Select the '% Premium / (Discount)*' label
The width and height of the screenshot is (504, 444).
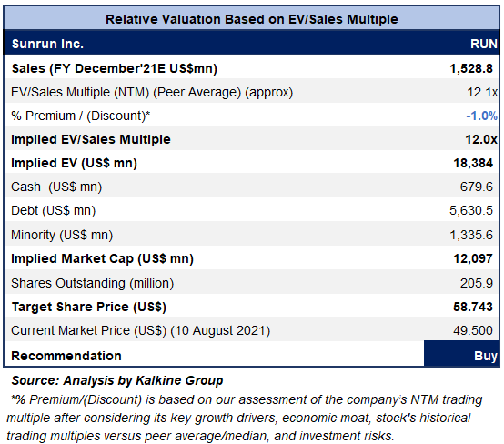point(81,116)
